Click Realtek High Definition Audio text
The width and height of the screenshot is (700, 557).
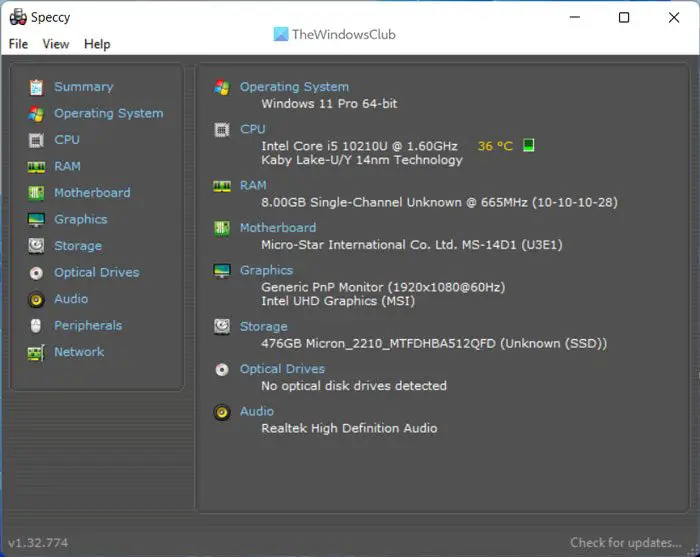click(349, 428)
